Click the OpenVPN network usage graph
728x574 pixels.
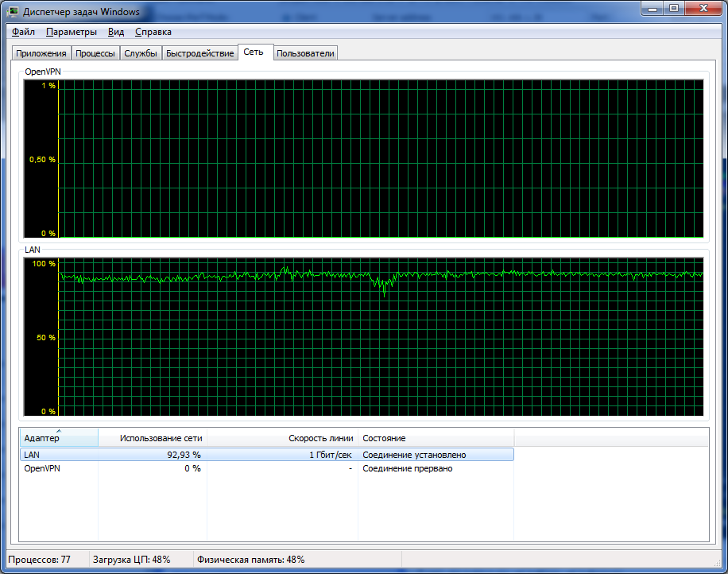381,159
